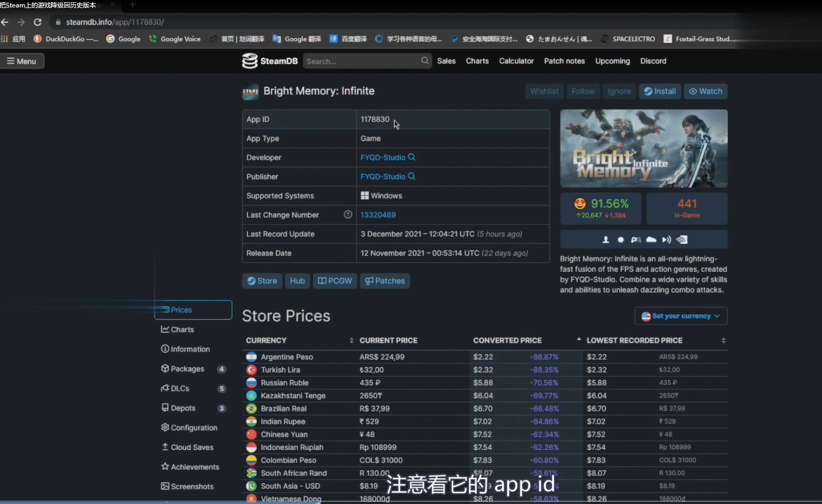Click the Wishlist button

click(544, 91)
